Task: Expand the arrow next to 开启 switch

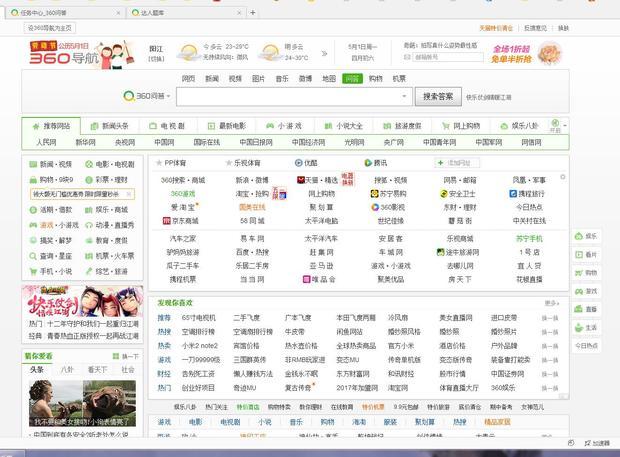Action: [x=565, y=126]
